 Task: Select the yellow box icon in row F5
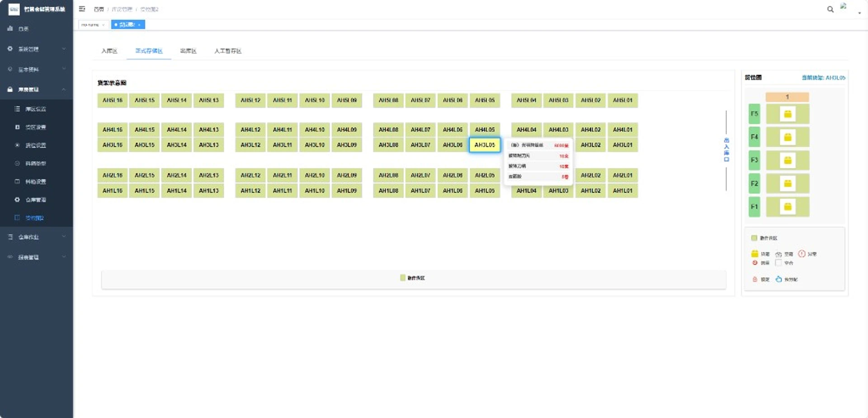coord(788,114)
